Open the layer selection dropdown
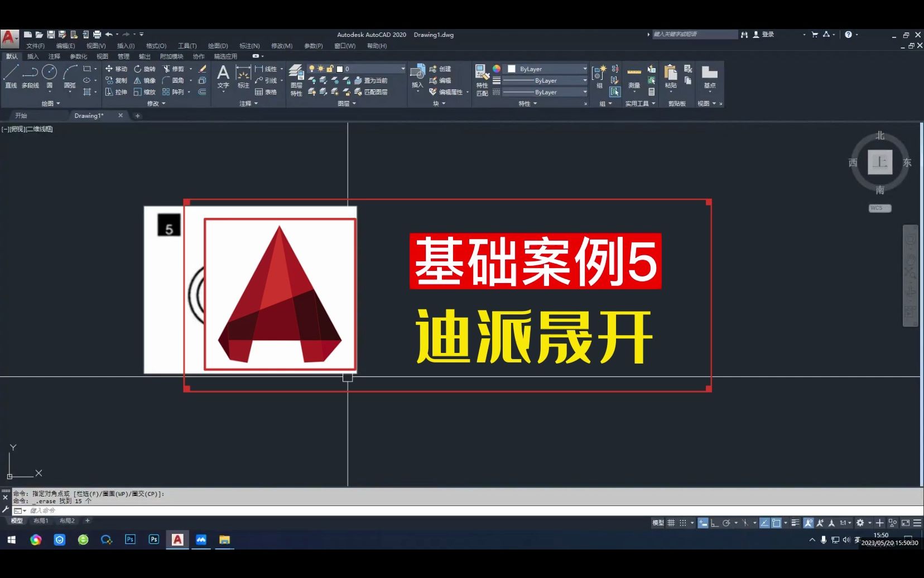 click(x=403, y=68)
